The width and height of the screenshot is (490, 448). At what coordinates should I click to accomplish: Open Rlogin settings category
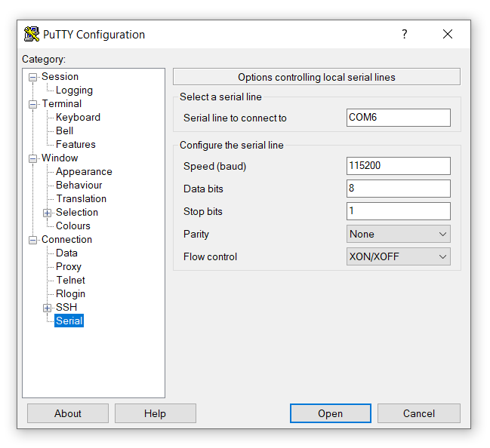pyautogui.click(x=70, y=294)
